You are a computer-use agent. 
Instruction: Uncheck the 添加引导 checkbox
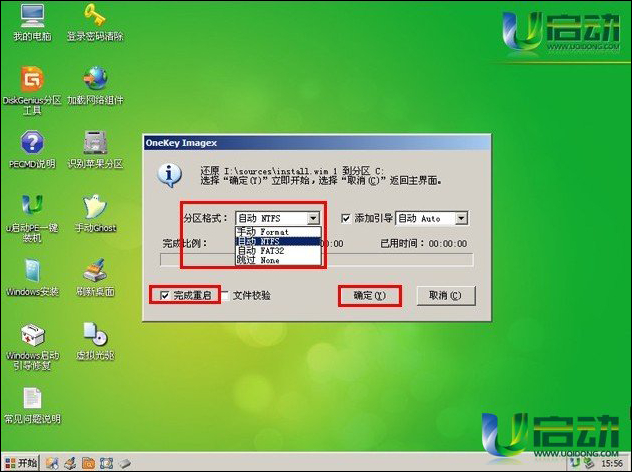346,218
